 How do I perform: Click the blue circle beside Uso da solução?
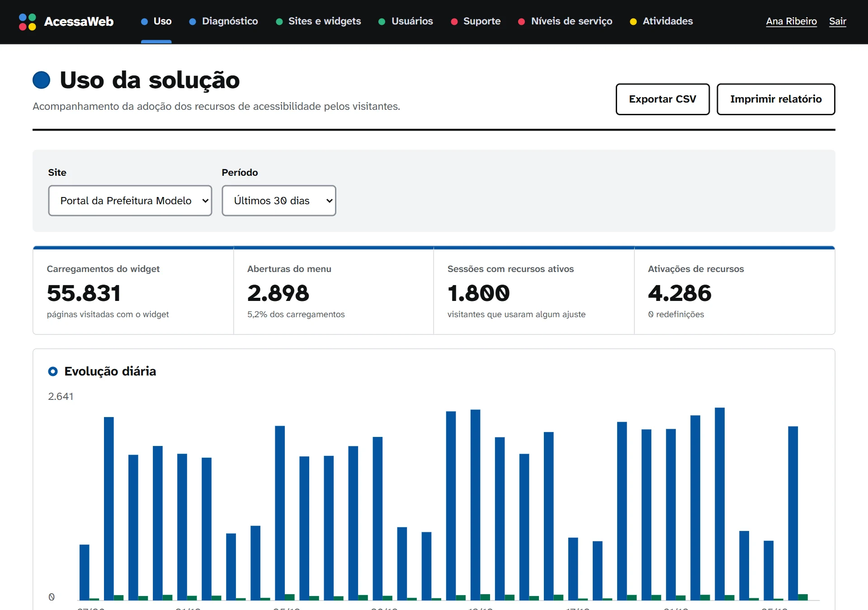click(42, 80)
